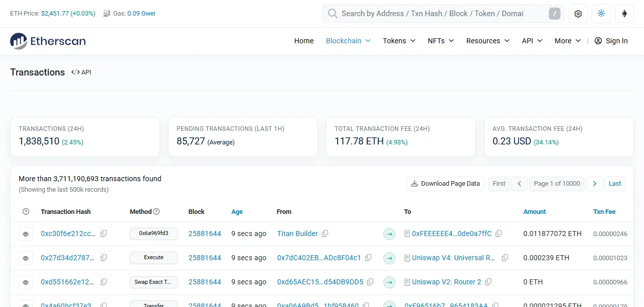
Task: Click green arrow in Titan Builder row
Action: click(389, 234)
